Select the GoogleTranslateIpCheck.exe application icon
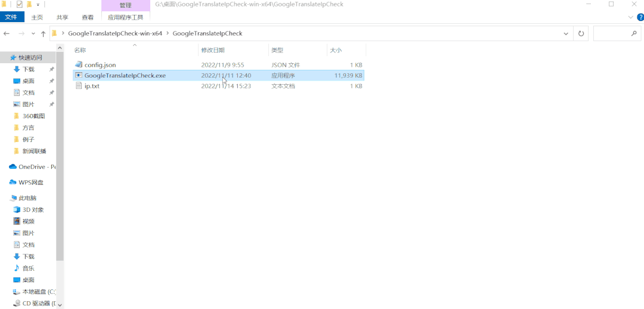This screenshot has width=644, height=309. (79, 76)
